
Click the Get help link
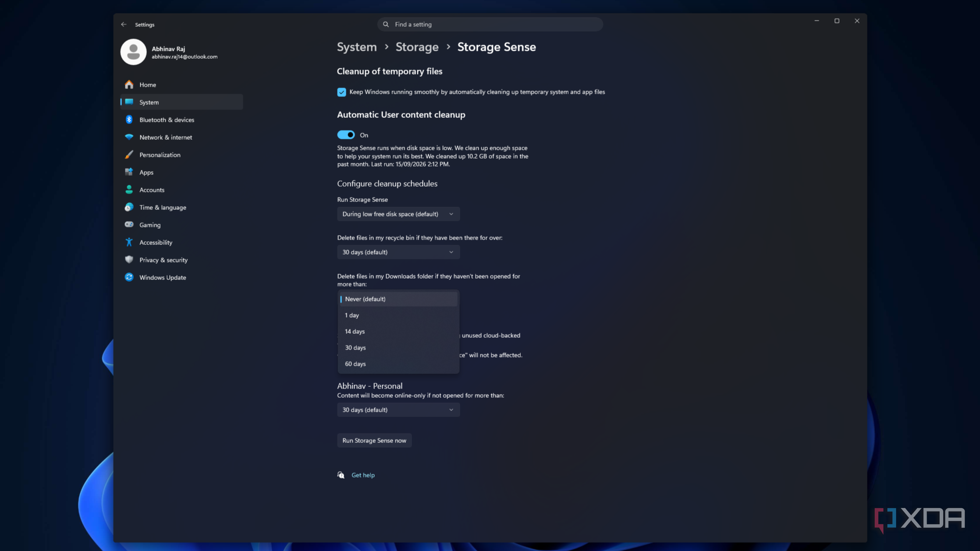pyautogui.click(x=363, y=475)
